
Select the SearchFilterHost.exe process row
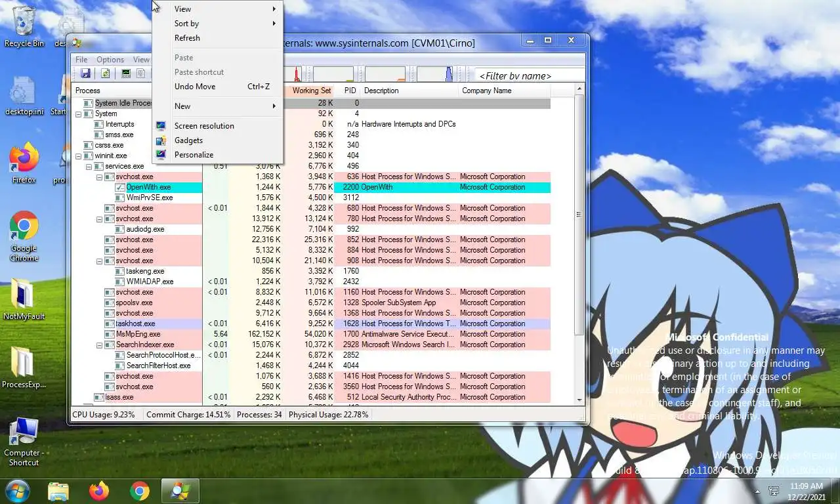point(311,366)
